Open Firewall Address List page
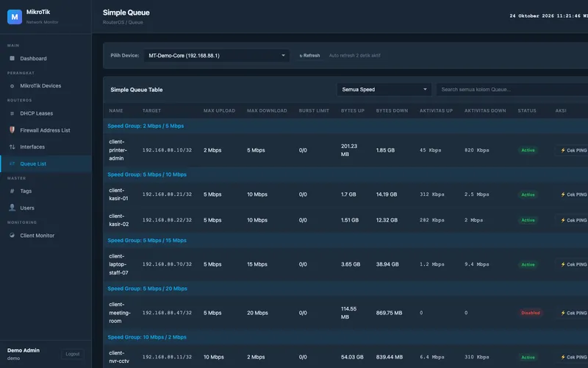588x368 pixels. coord(46,130)
